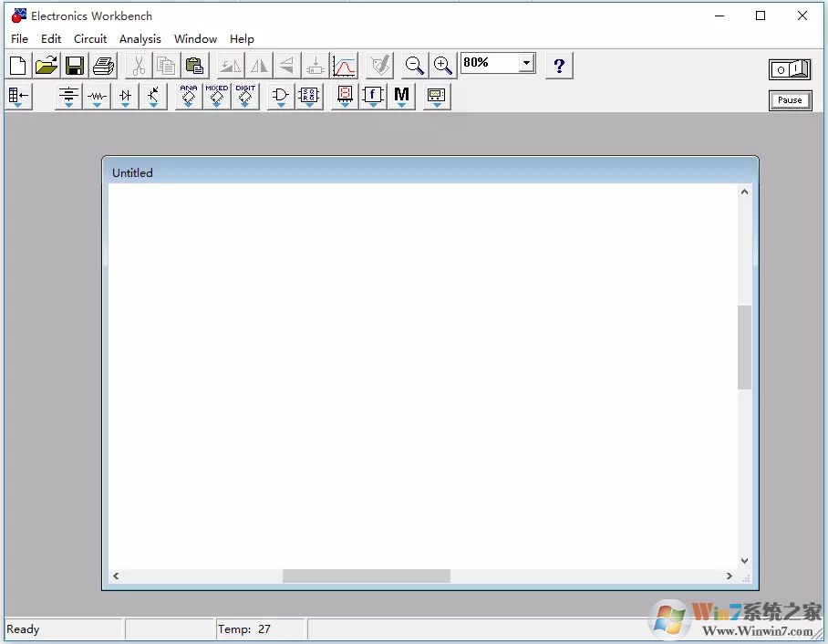Open the Analysis menu
828x644 pixels.
click(140, 39)
